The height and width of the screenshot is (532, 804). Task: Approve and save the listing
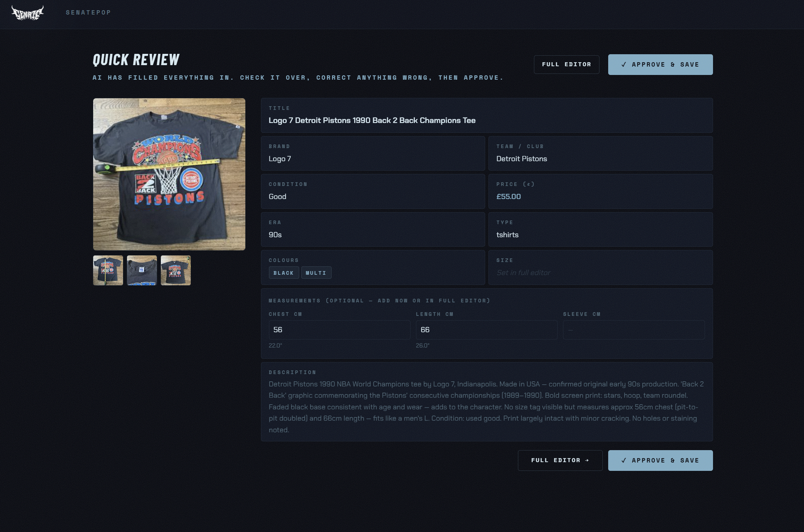coord(660,460)
